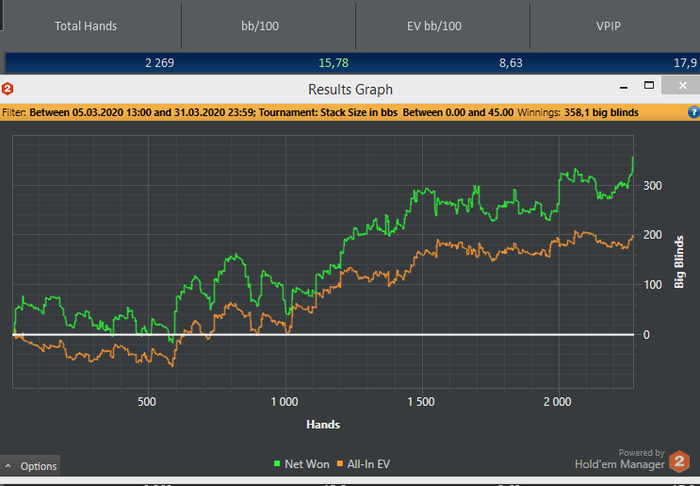This screenshot has width=700, height=486.
Task: Click the Hold'em Manager 2 window logo icon
Action: [x=7, y=89]
